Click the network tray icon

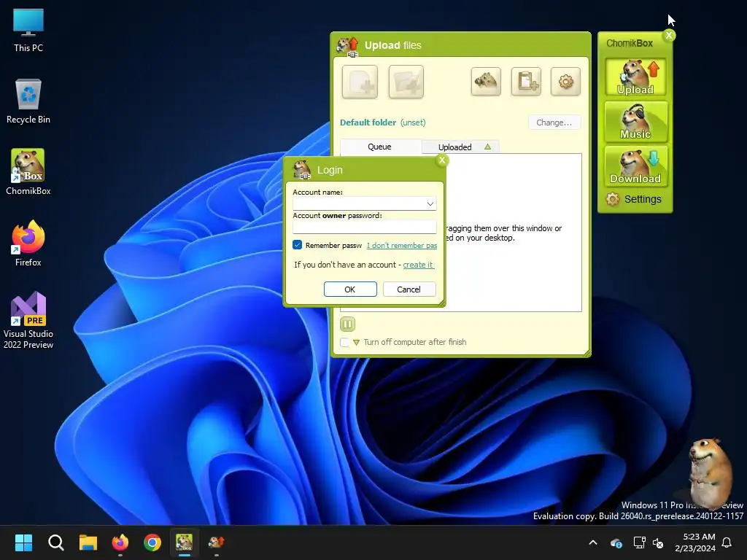[639, 542]
